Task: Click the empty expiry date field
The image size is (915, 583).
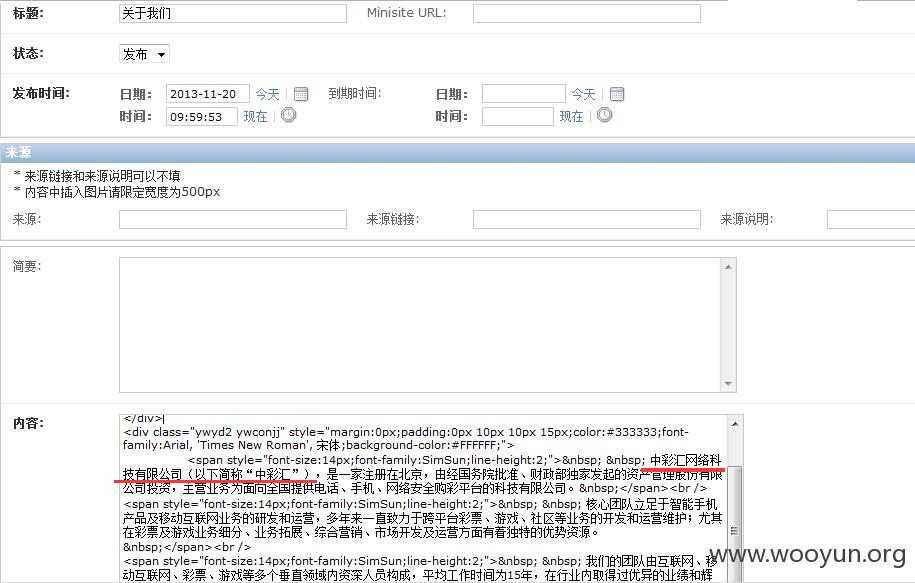Action: [x=523, y=94]
